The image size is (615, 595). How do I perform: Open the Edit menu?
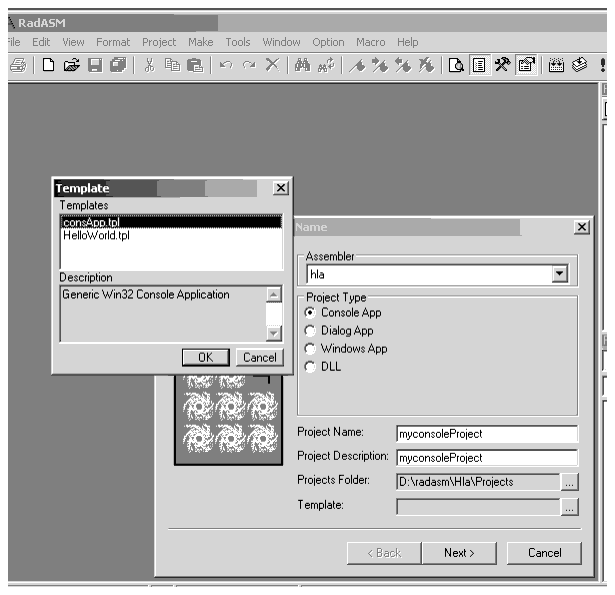click(41, 42)
